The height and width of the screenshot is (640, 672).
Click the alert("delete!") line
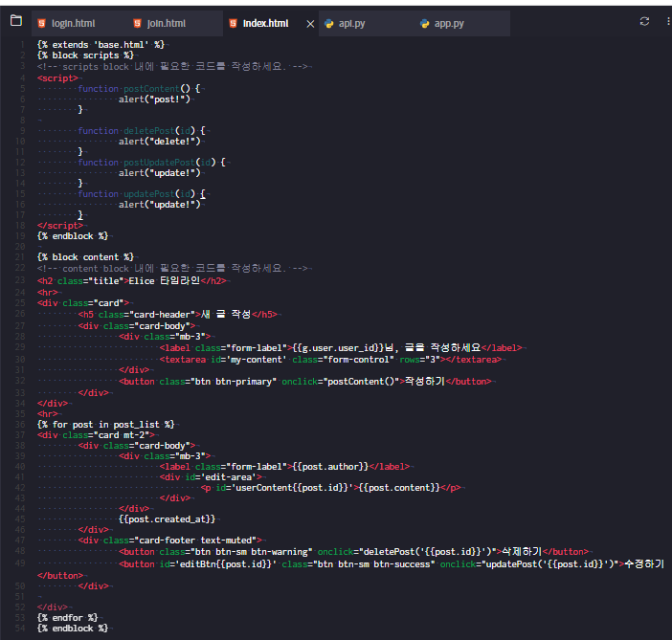[160, 141]
